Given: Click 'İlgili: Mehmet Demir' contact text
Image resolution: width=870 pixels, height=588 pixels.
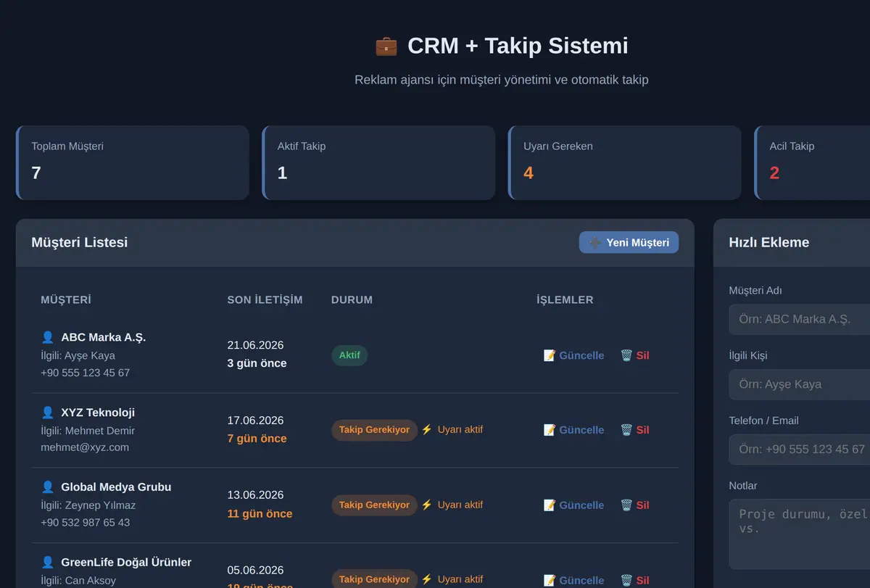Looking at the screenshot, I should click(x=88, y=431).
